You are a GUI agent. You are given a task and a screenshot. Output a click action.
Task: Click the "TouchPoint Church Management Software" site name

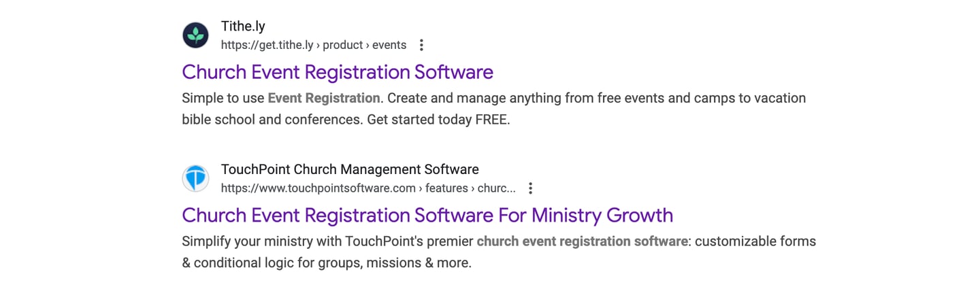(350, 169)
